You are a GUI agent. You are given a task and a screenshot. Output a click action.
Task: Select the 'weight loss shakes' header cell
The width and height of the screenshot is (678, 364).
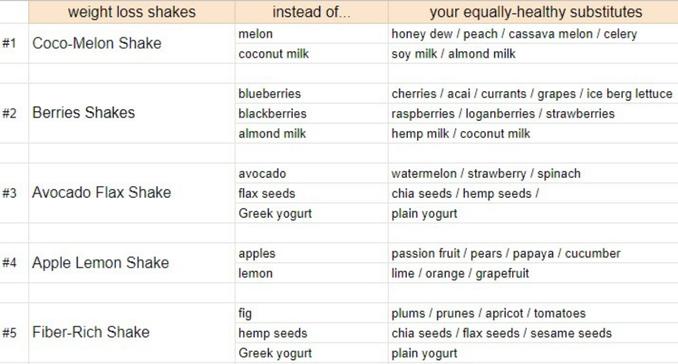pos(132,12)
